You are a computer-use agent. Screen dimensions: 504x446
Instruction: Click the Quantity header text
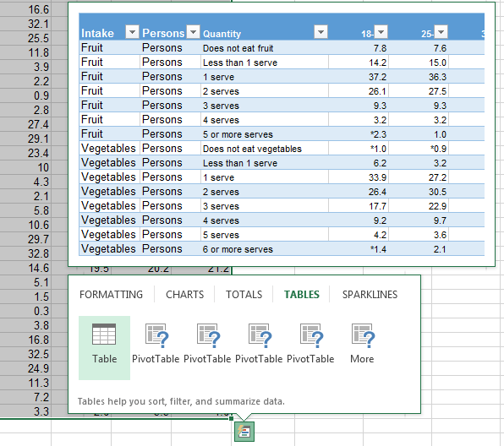coord(222,34)
